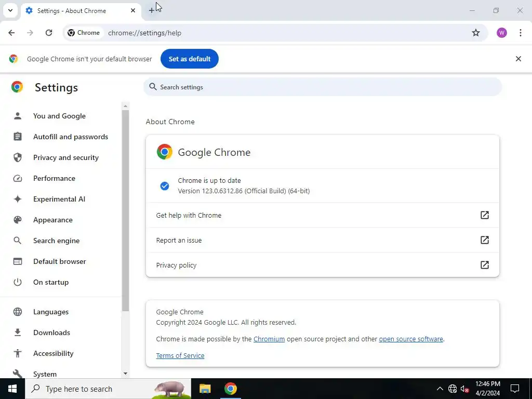Screen dimensions: 532x399
Task: Open Get help with Chrome link
Action: [322, 215]
